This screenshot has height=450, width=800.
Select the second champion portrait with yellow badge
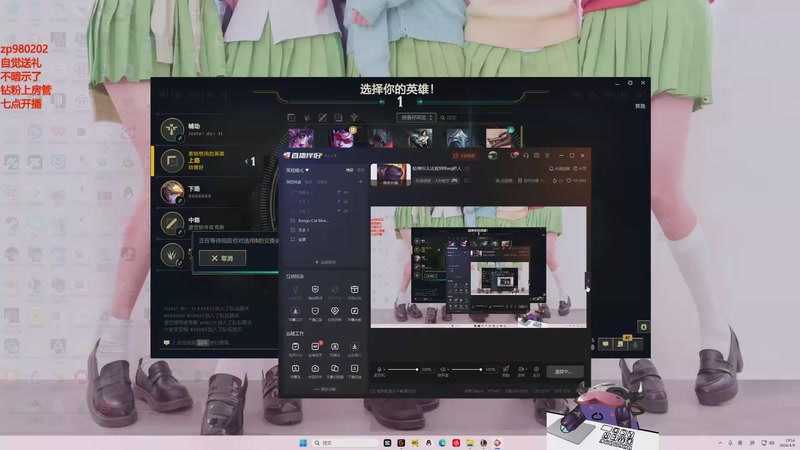[x=342, y=138]
